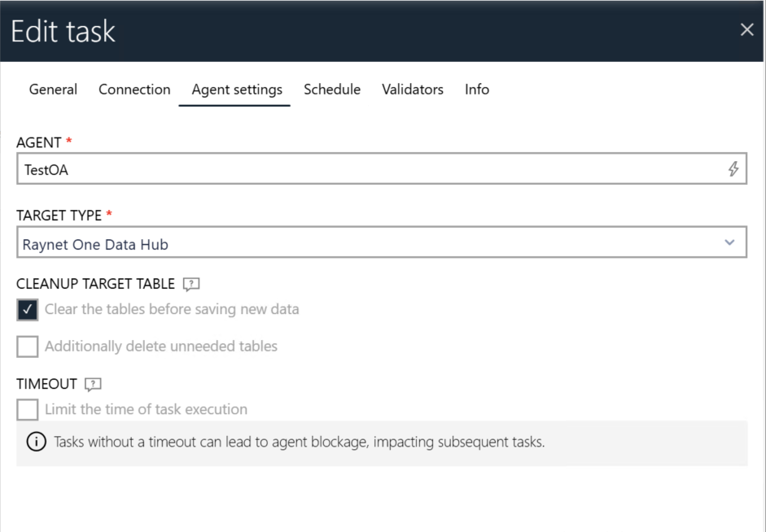Click the info circle icon in the timeout notice

37,443
